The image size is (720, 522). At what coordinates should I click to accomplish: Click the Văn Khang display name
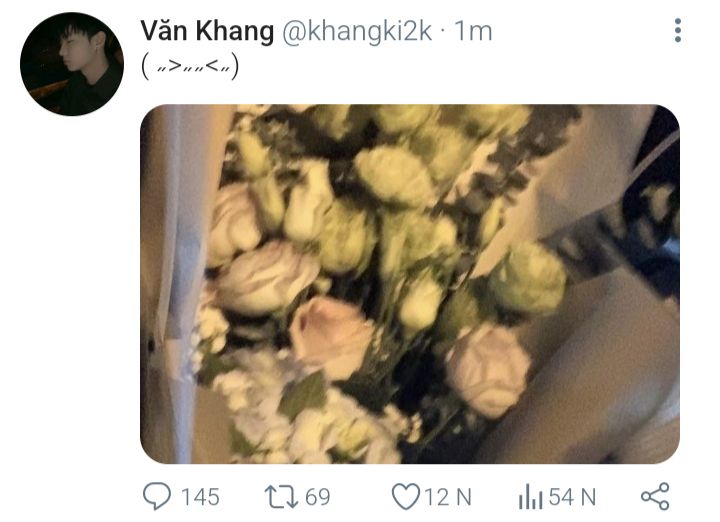coord(207,32)
